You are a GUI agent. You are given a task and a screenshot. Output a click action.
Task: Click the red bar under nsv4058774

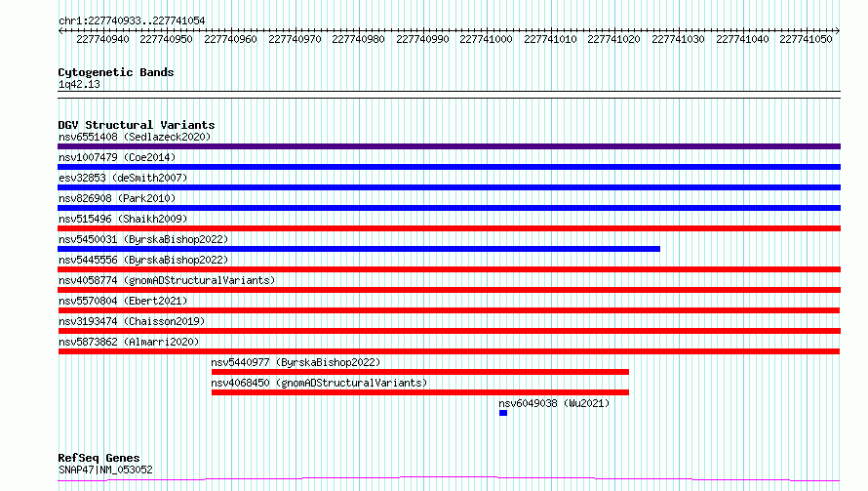click(449, 290)
